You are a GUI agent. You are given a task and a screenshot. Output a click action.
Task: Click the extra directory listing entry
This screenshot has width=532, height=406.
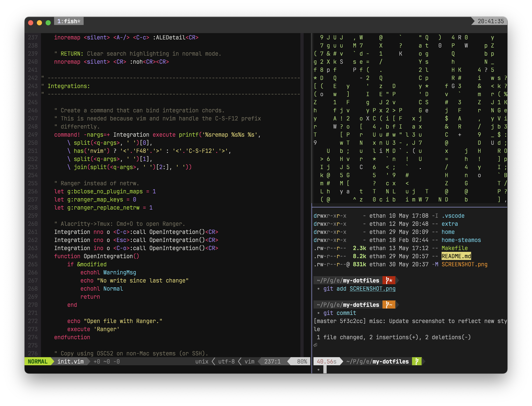pos(450,224)
